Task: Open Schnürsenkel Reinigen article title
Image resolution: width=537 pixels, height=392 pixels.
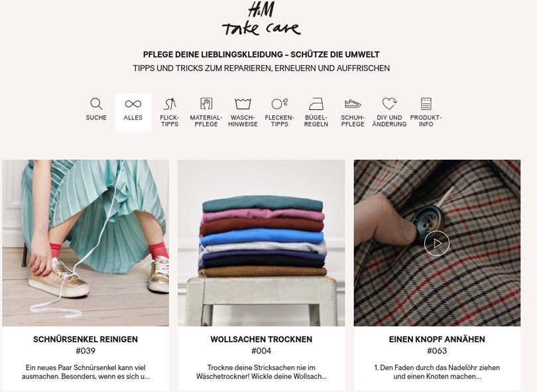Action: 86,339
